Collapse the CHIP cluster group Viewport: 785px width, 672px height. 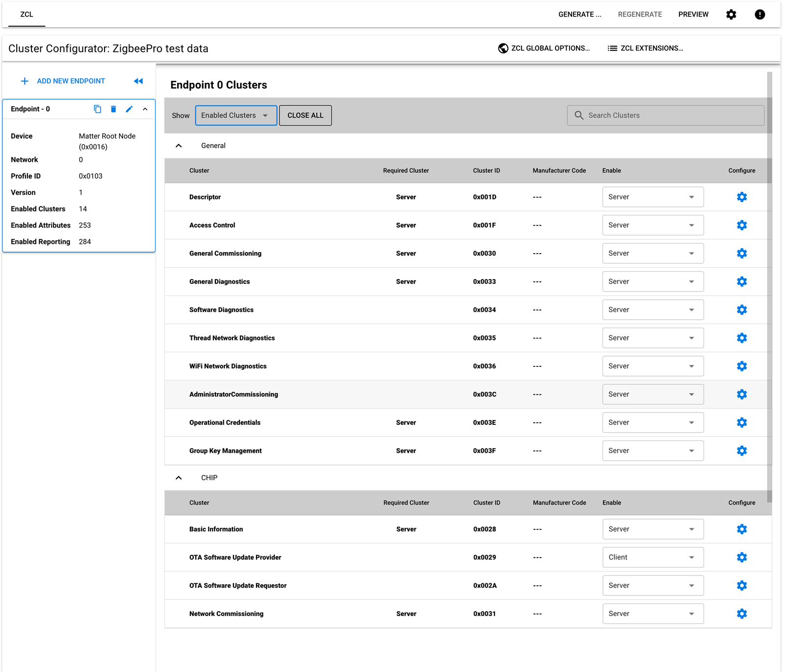[179, 478]
